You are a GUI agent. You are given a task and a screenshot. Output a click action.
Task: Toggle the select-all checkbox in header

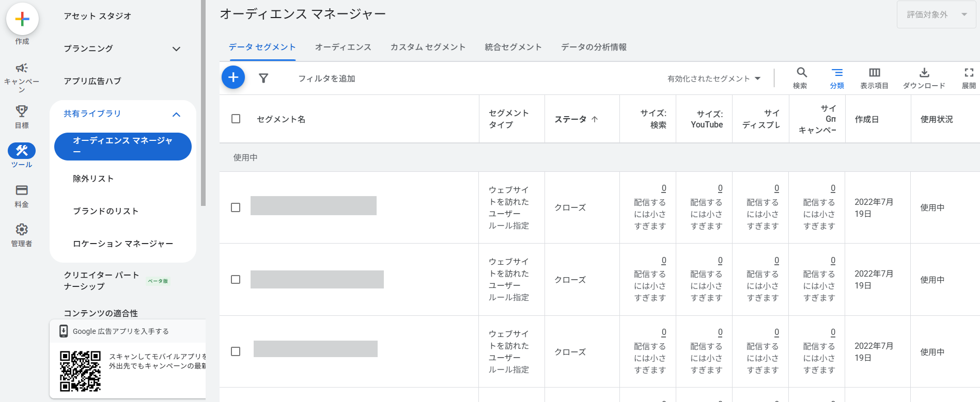[236, 119]
